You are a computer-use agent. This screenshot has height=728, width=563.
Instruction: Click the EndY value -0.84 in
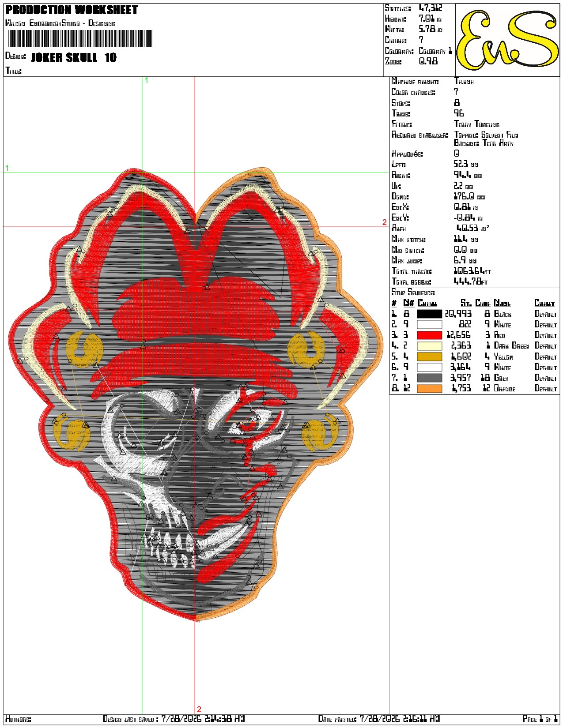click(469, 218)
